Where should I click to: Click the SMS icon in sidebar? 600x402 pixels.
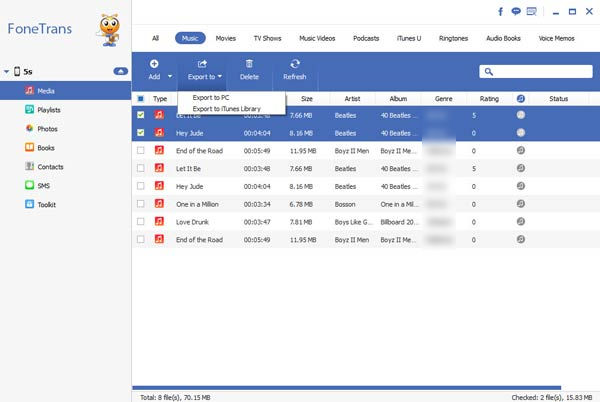(x=29, y=185)
